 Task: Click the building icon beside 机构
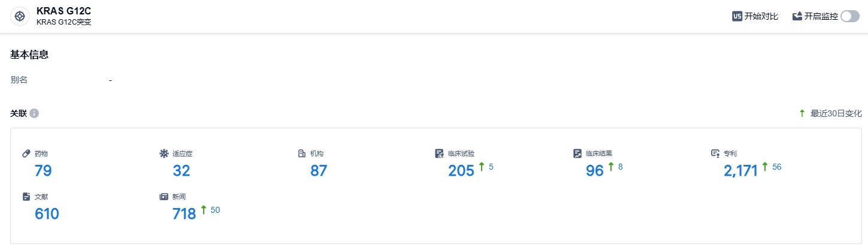click(x=302, y=153)
